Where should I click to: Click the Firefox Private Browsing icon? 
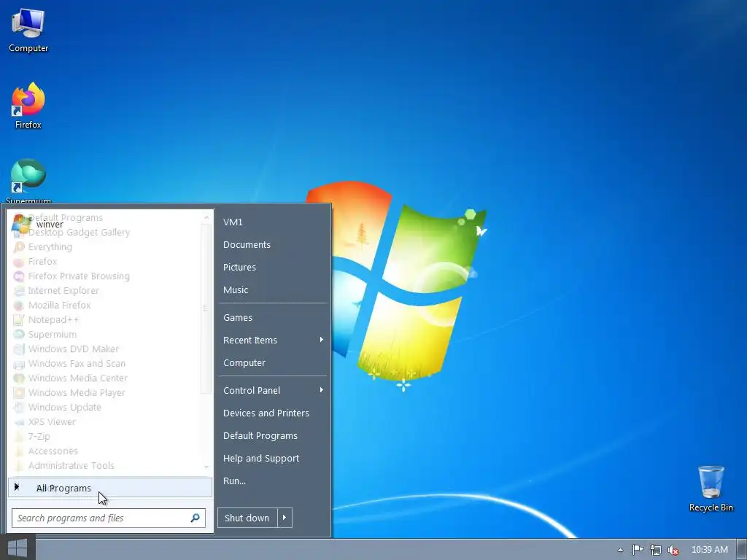[19, 276]
